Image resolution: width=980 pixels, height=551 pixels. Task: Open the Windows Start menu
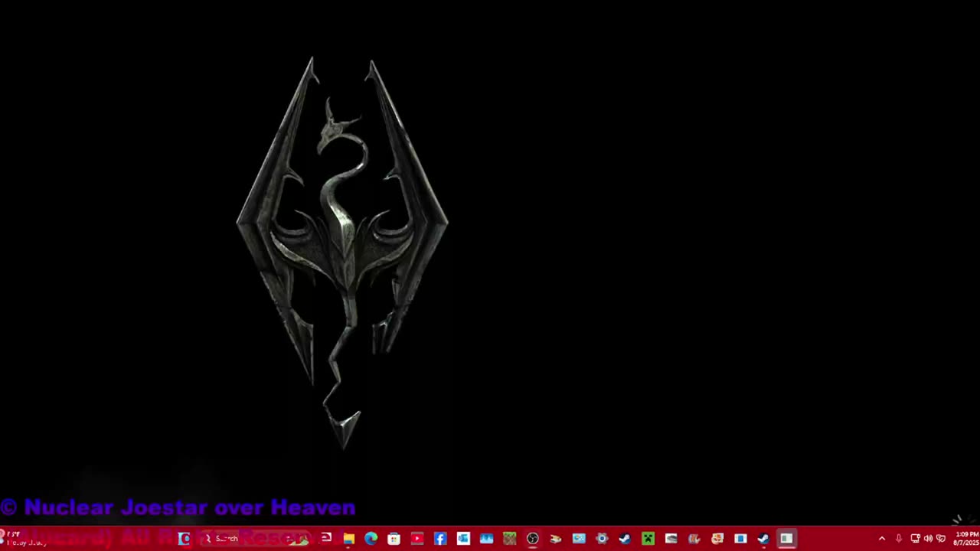pos(185,538)
